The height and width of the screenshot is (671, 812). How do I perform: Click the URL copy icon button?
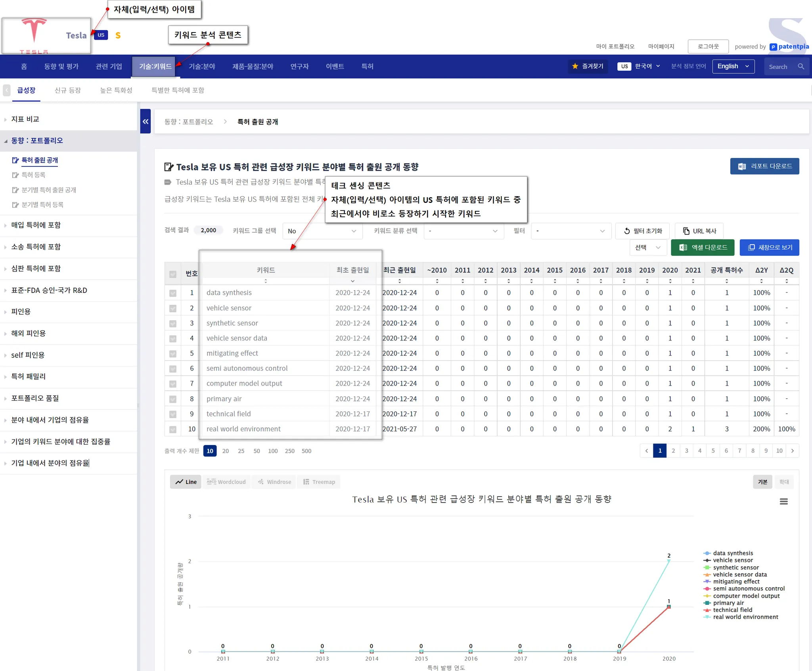699,231
